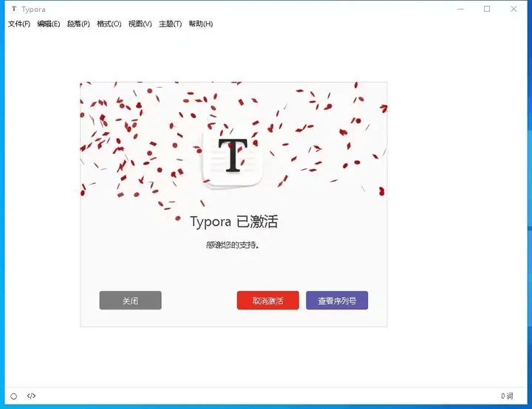Switch to source code mode icon
The image size is (532, 409).
pos(31,396)
